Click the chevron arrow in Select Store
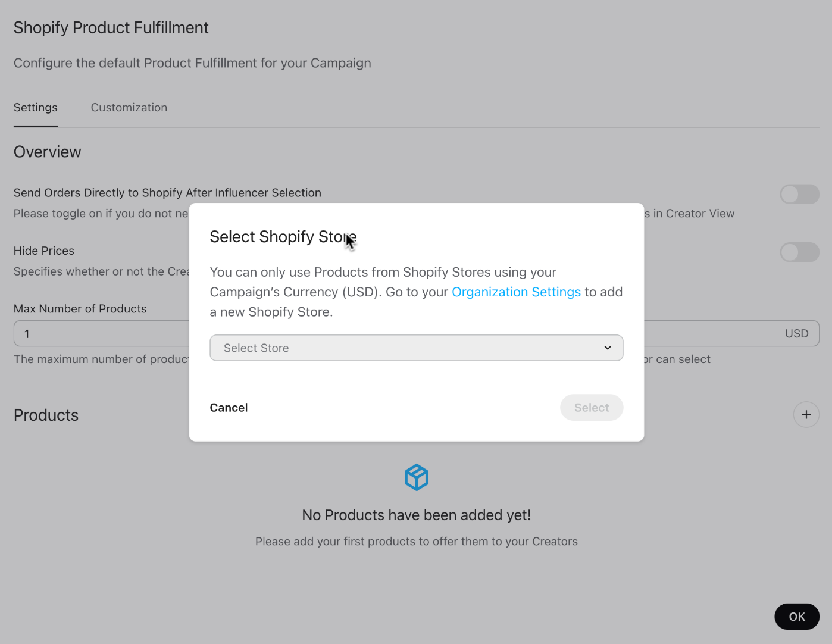The width and height of the screenshot is (832, 644). click(x=608, y=348)
